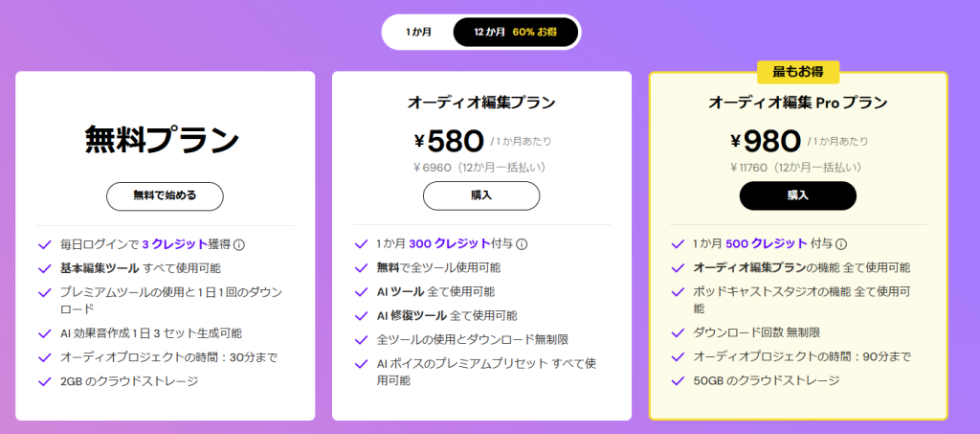Click the 3 クレジット purple link text
The width and height of the screenshot is (980, 434).
(174, 244)
